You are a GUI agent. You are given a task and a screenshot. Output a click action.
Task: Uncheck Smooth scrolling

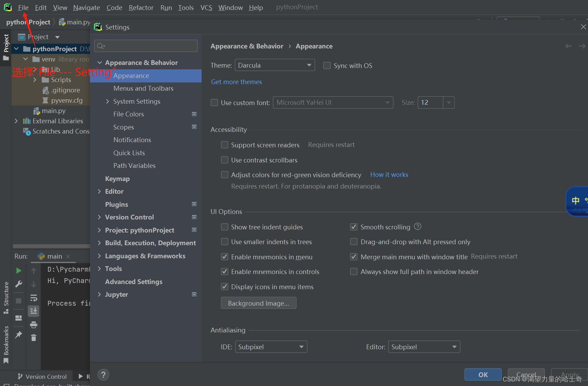pos(354,227)
